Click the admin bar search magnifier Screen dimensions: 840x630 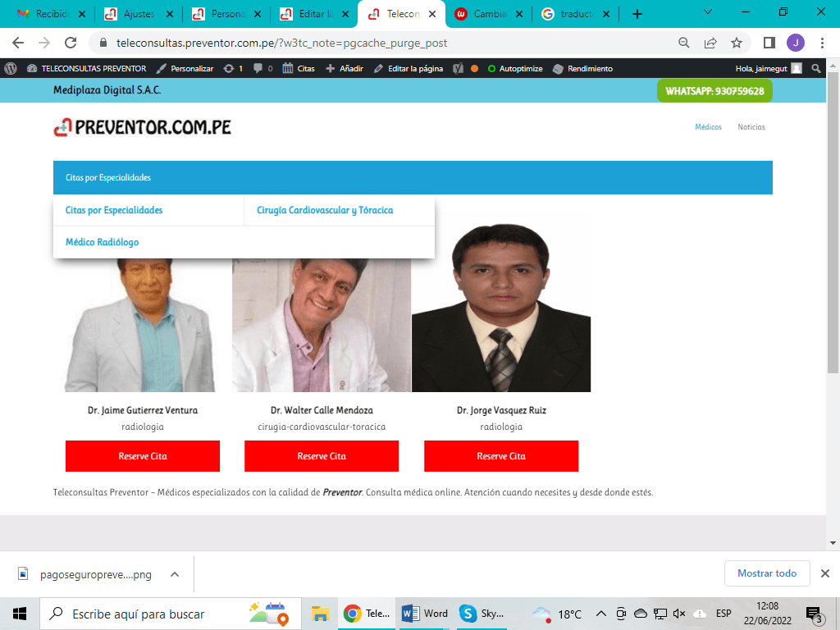[x=816, y=69]
